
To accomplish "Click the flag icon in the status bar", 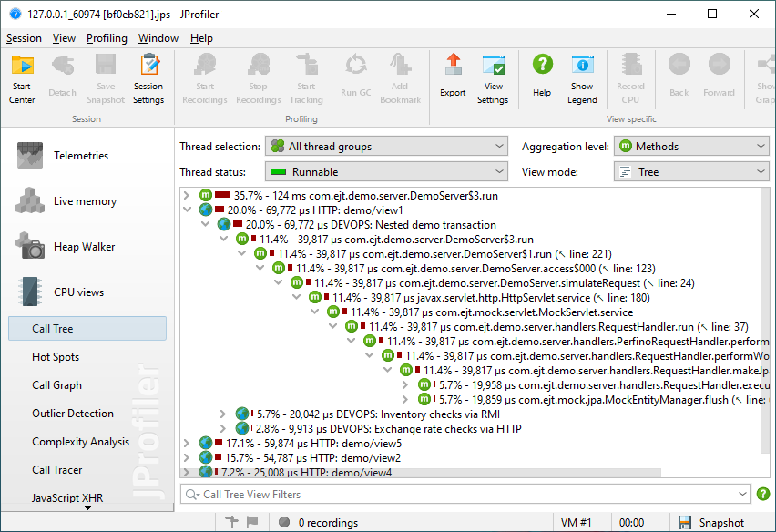I will [252, 522].
